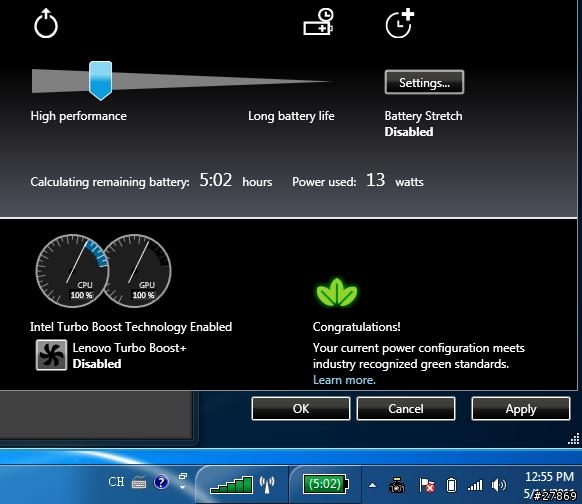Viewport: 582px width, 504px height.
Task: Click the slider track near Long battery life
Action: [290, 81]
